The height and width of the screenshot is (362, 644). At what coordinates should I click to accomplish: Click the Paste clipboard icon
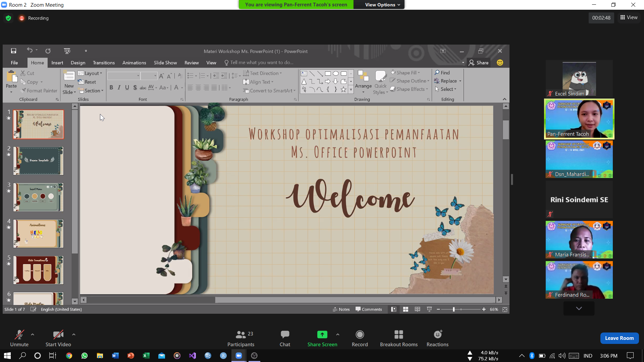click(x=12, y=77)
